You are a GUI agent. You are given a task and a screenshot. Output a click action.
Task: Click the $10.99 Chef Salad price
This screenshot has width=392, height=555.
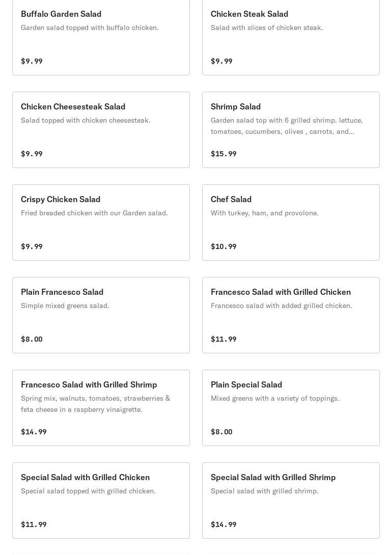click(223, 246)
